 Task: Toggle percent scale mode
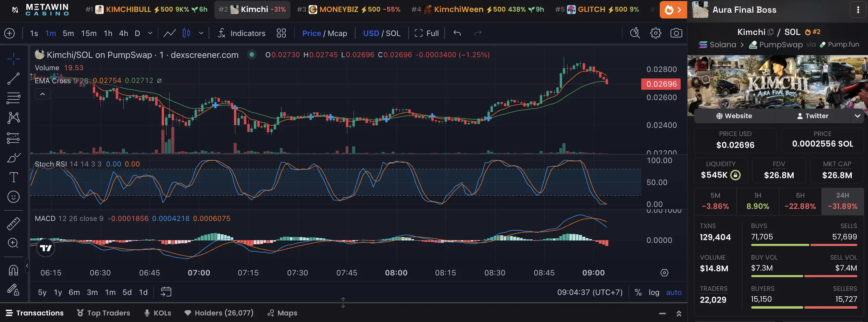pyautogui.click(x=638, y=292)
